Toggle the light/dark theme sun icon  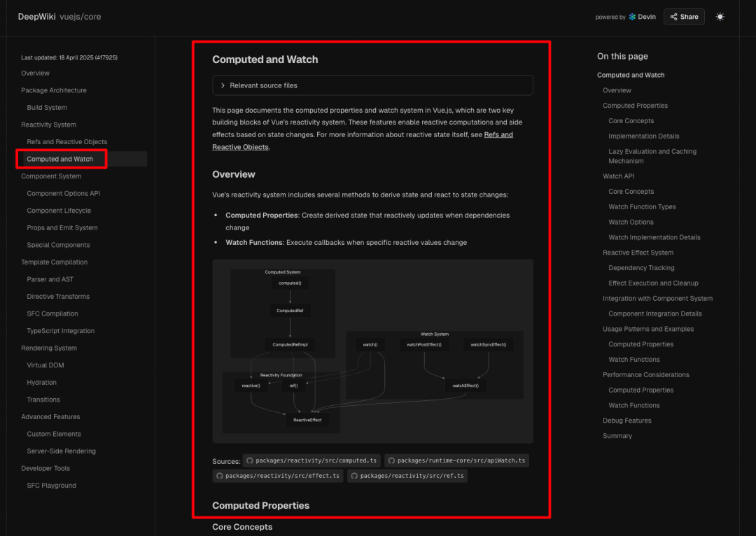click(x=720, y=17)
